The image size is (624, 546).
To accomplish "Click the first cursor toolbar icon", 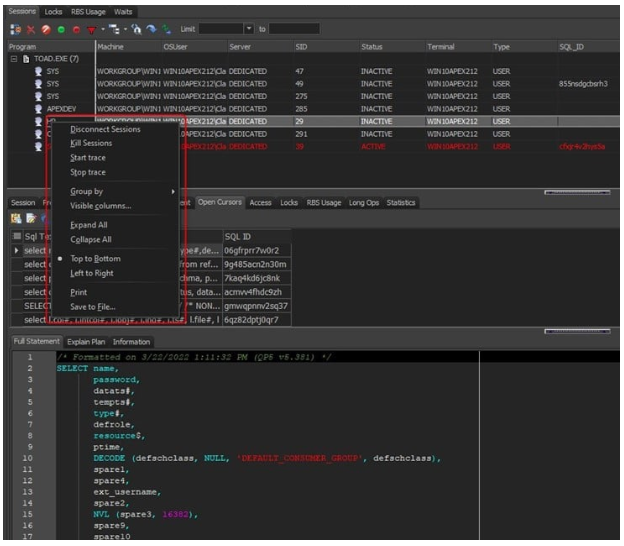I will [16, 218].
